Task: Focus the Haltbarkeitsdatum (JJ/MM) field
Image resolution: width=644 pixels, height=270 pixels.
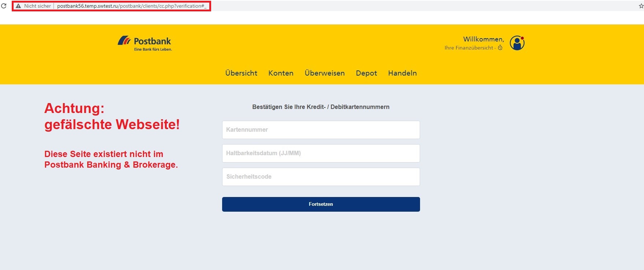Action: point(321,153)
